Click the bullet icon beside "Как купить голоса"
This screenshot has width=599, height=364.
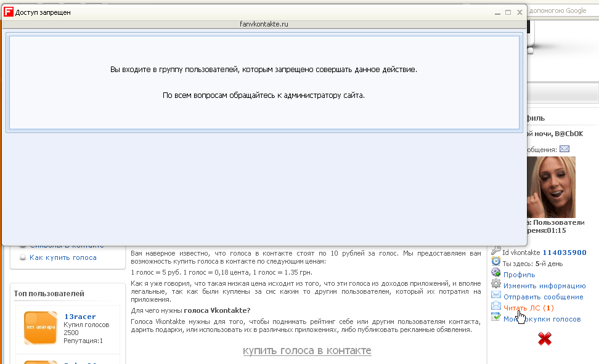coord(23,257)
